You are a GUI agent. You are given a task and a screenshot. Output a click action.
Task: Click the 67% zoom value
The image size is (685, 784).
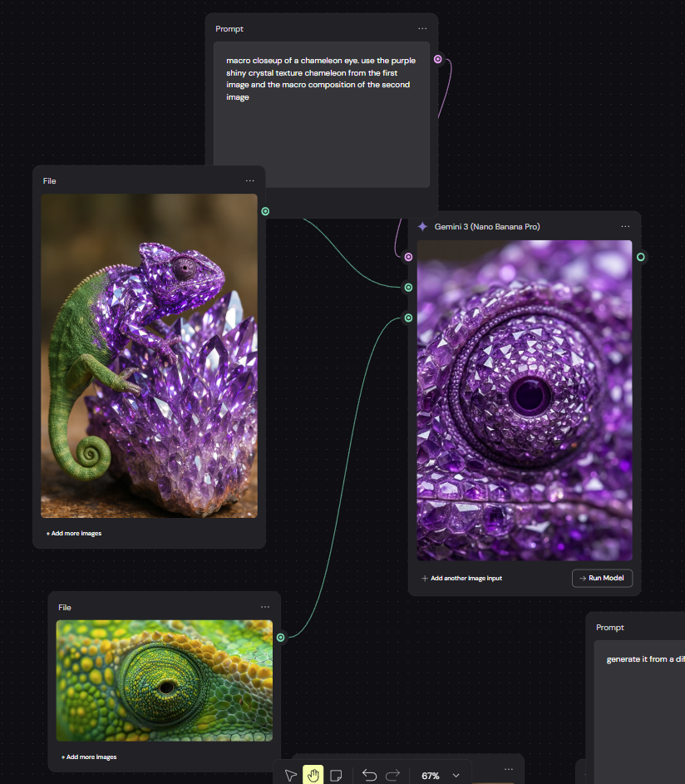click(430, 776)
